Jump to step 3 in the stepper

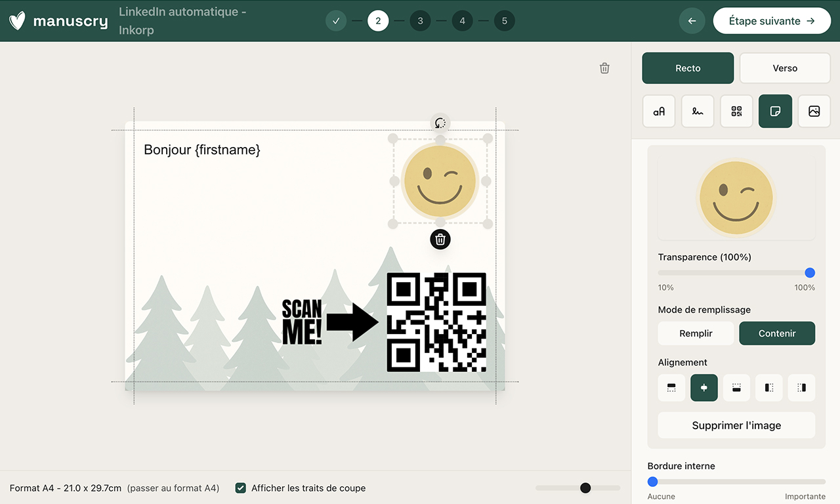point(420,21)
